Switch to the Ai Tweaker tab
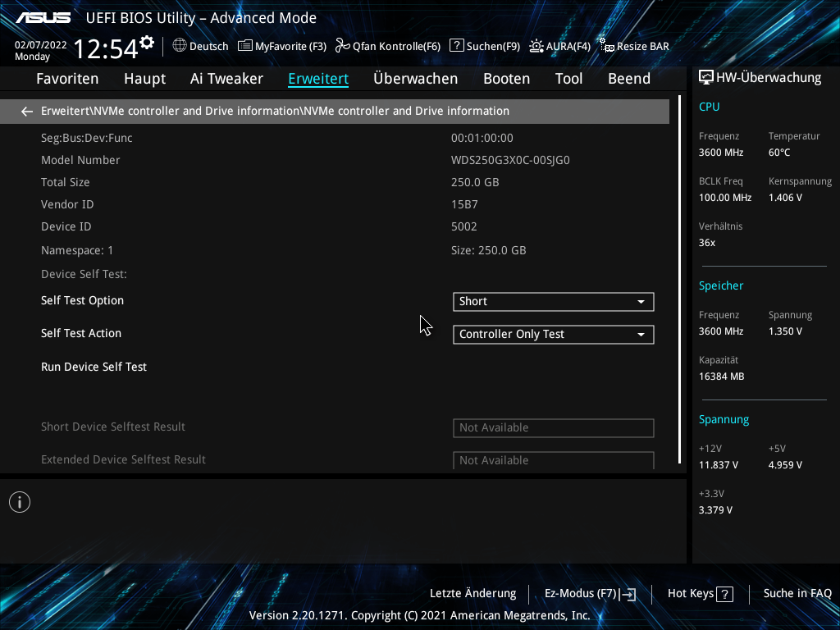The image size is (840, 630). [x=226, y=79]
